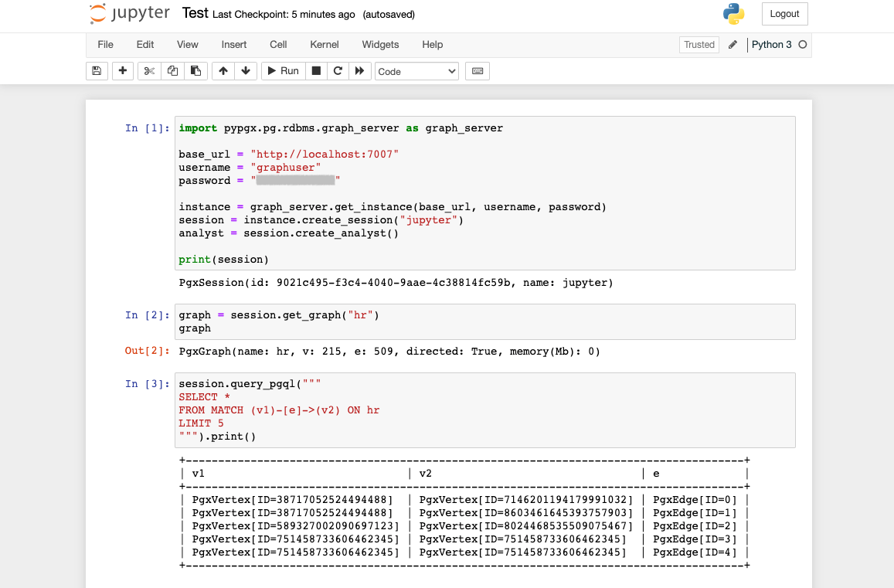Click the v2 column header

click(425, 474)
